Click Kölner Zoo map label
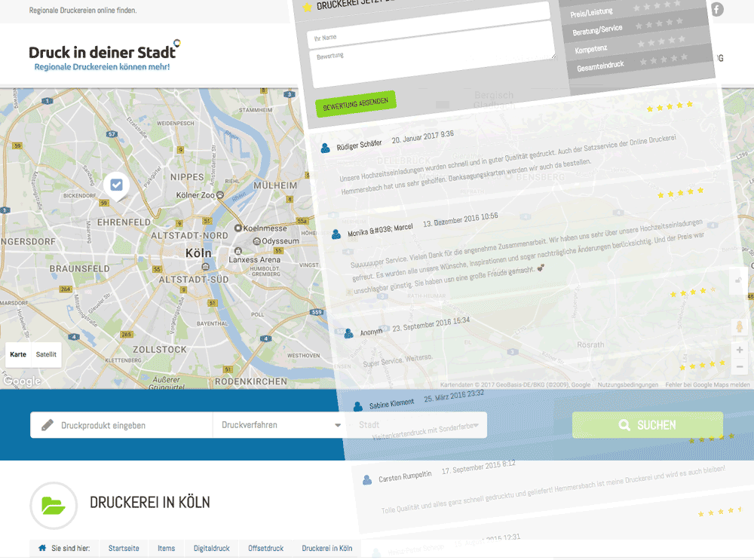Image resolution: width=754 pixels, height=560 pixels. [x=200, y=195]
